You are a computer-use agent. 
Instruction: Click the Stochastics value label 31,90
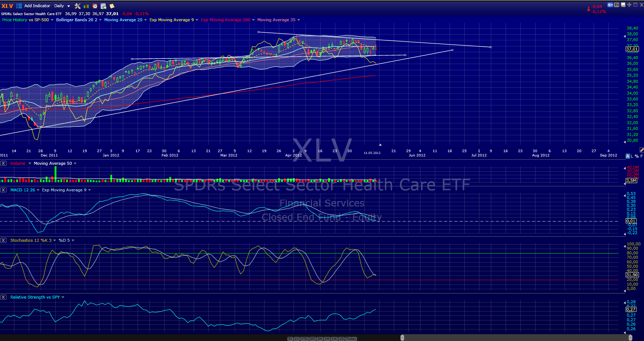pos(632,275)
